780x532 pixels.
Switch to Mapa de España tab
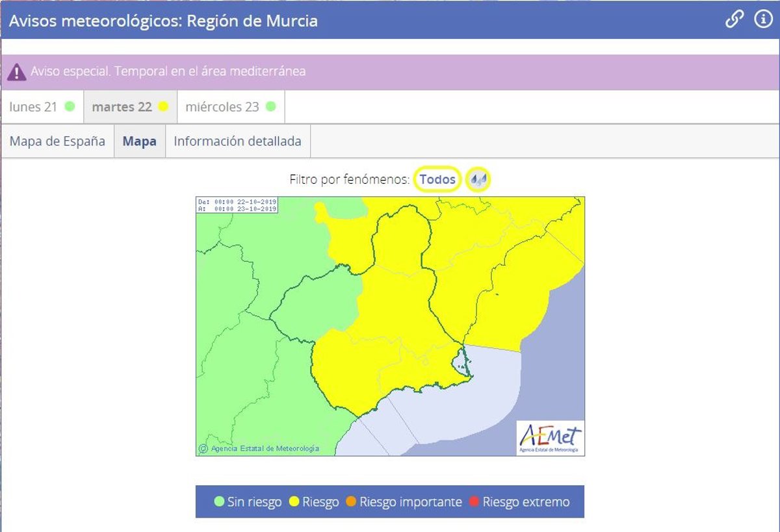pyautogui.click(x=57, y=142)
